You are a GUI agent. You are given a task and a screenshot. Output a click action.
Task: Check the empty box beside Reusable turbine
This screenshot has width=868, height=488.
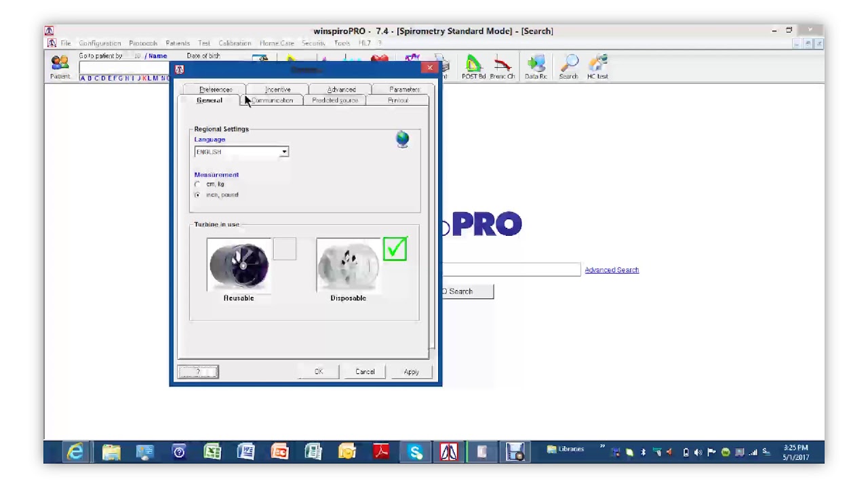pos(285,249)
